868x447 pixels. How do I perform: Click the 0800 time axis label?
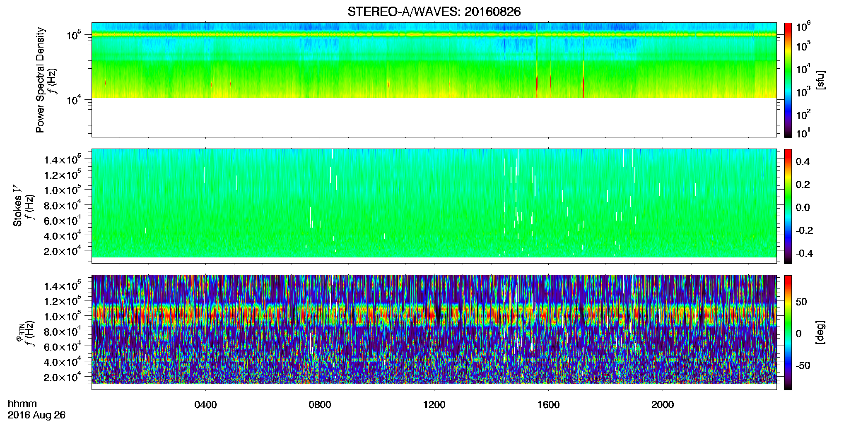click(320, 405)
